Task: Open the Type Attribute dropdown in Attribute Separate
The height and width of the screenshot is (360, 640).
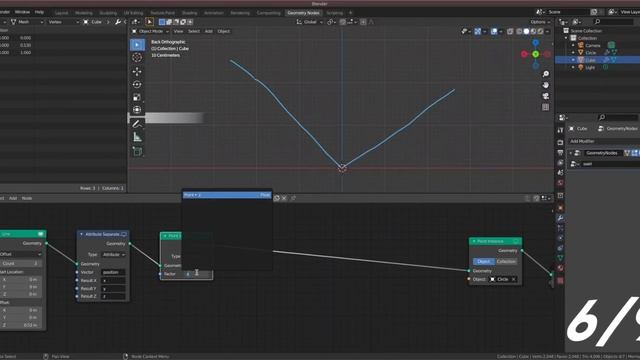Action: (113, 255)
